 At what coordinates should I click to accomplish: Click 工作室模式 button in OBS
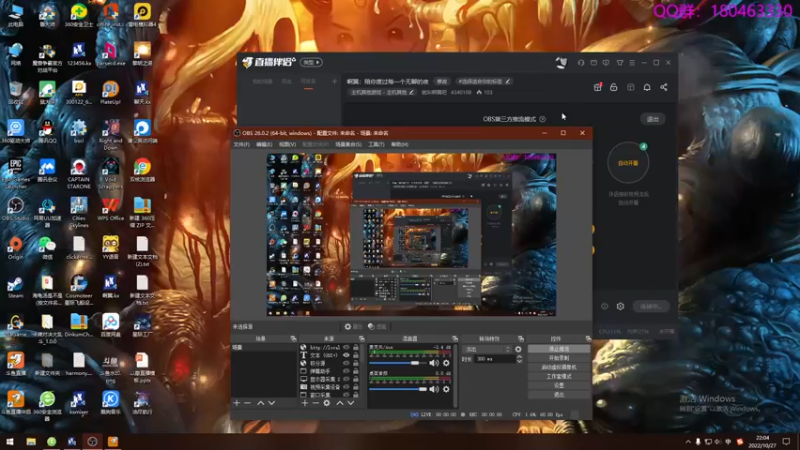(559, 377)
